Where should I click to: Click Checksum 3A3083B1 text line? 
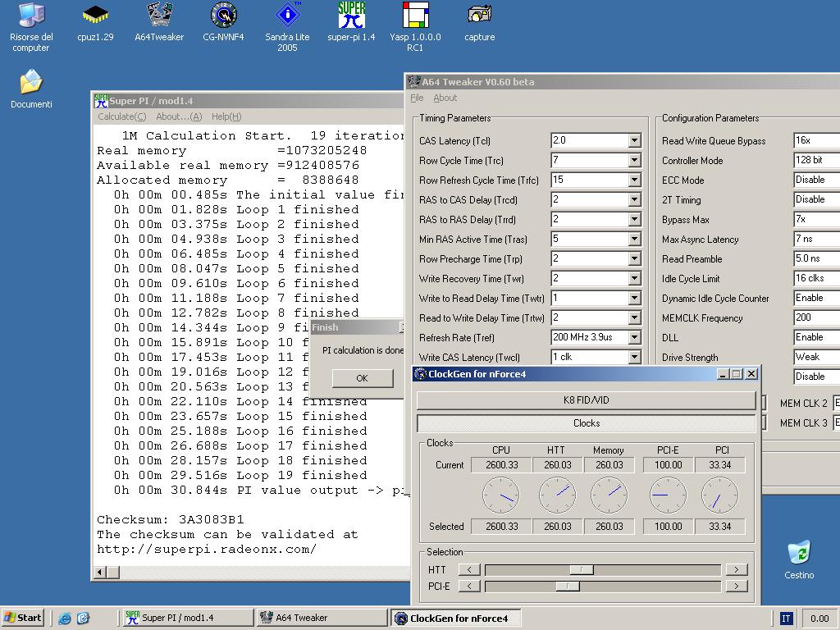click(x=171, y=519)
